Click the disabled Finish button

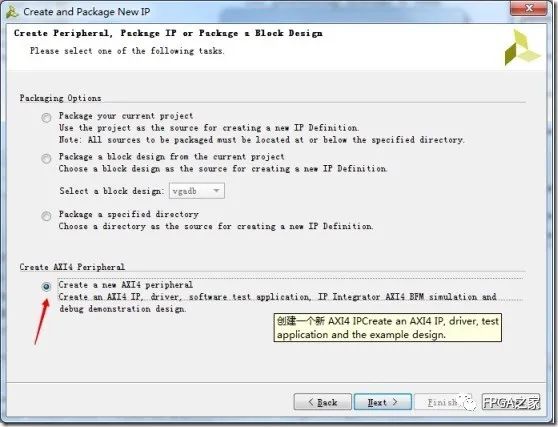click(x=442, y=402)
